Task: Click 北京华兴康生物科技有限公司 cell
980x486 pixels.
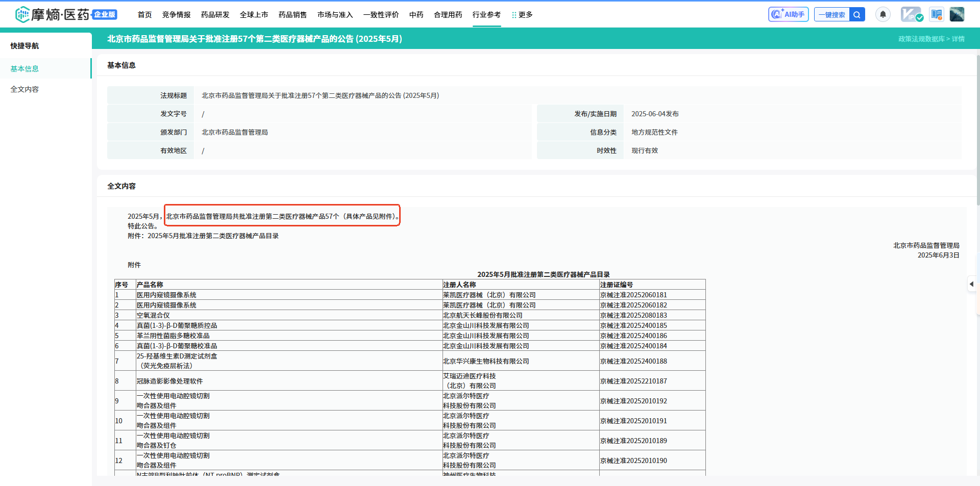Action: point(486,361)
